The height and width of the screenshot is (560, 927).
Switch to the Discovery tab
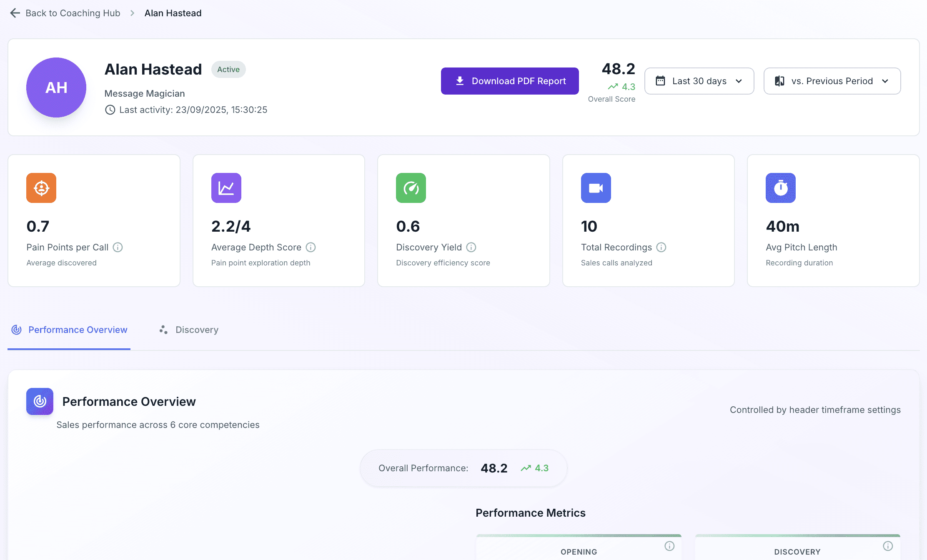189,330
